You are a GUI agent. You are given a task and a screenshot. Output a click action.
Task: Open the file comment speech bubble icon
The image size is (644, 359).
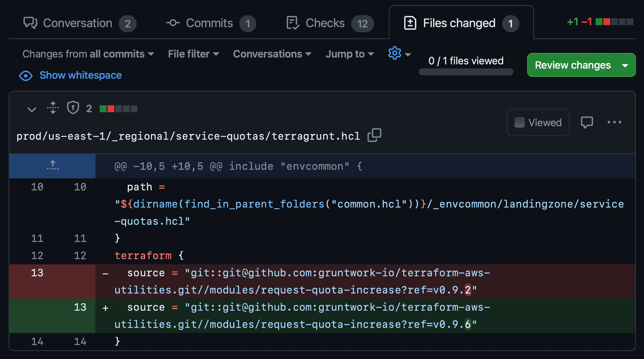[586, 122]
